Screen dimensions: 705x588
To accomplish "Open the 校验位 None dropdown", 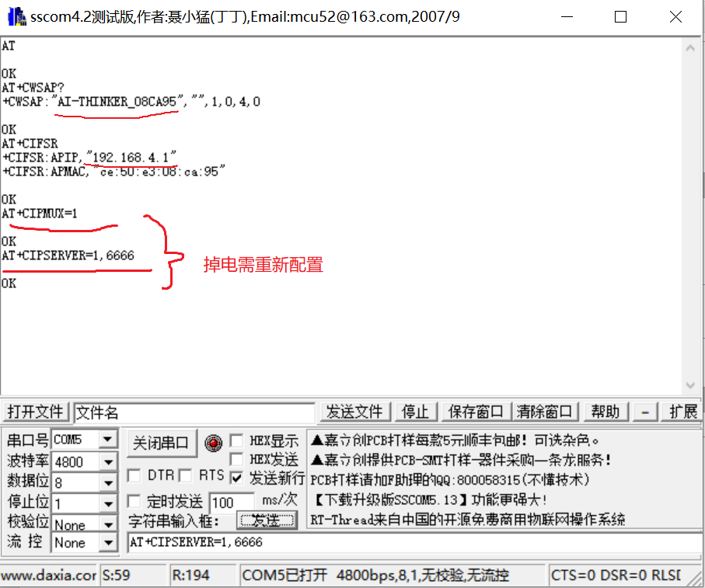I will click(108, 524).
